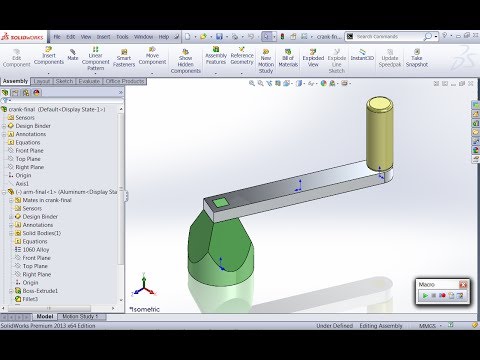Click Smart Fasteners in the ribbon

[x=124, y=58]
